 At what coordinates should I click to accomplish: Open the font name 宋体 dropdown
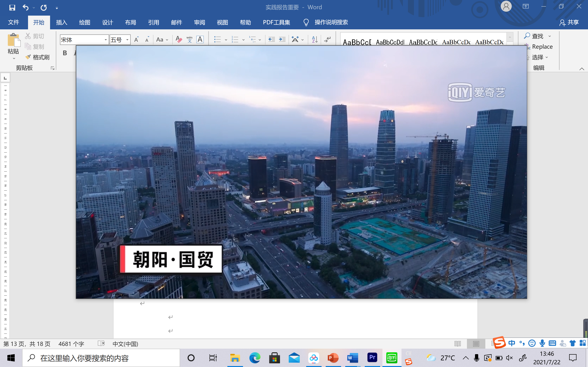[106, 40]
